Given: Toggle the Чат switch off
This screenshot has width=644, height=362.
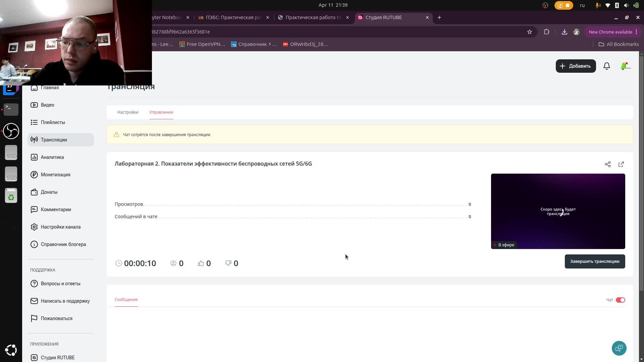Looking at the screenshot, I should click(620, 300).
